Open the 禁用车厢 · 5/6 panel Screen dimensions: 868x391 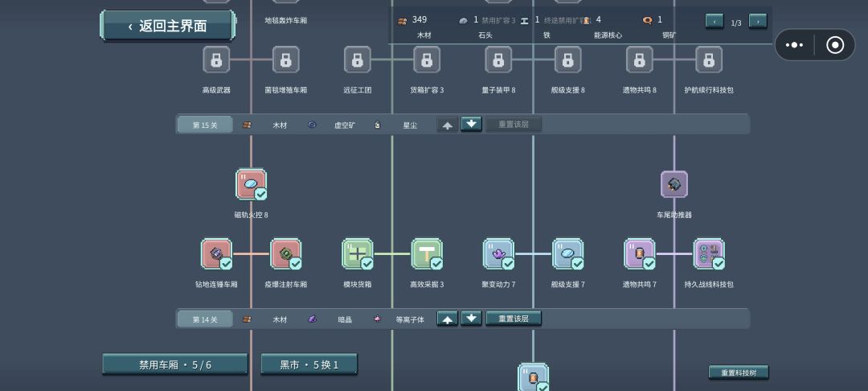tap(175, 364)
